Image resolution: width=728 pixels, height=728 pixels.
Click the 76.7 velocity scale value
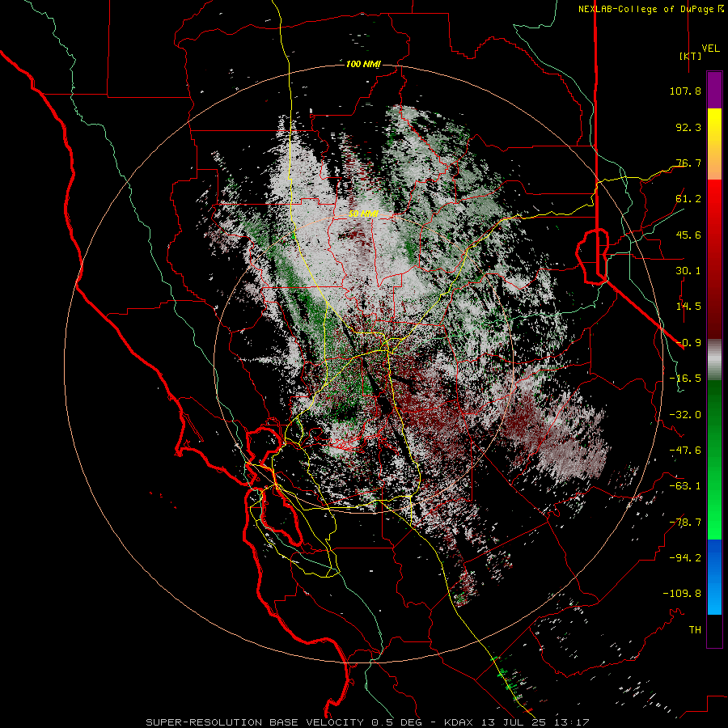point(688,163)
